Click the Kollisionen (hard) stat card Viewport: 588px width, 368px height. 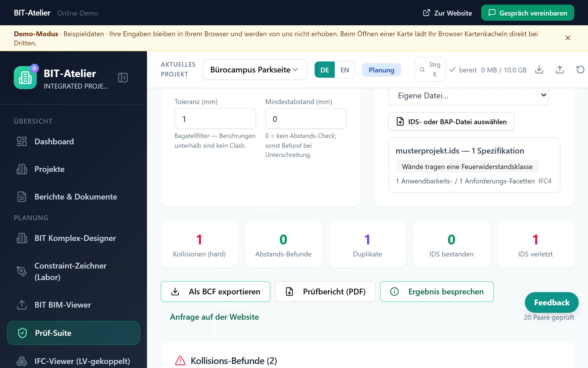(x=199, y=244)
